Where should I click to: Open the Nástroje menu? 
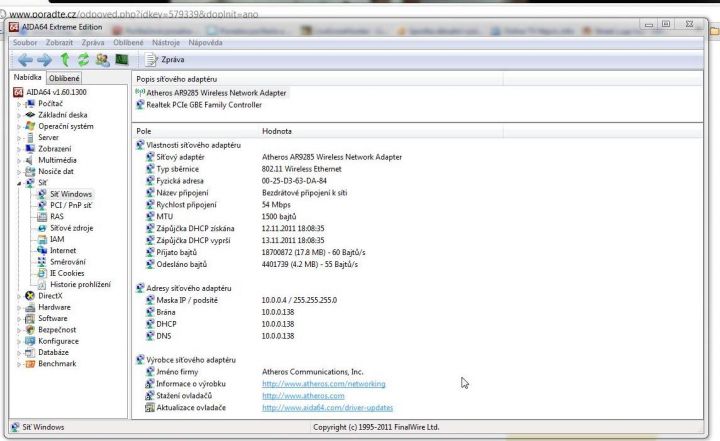point(166,42)
